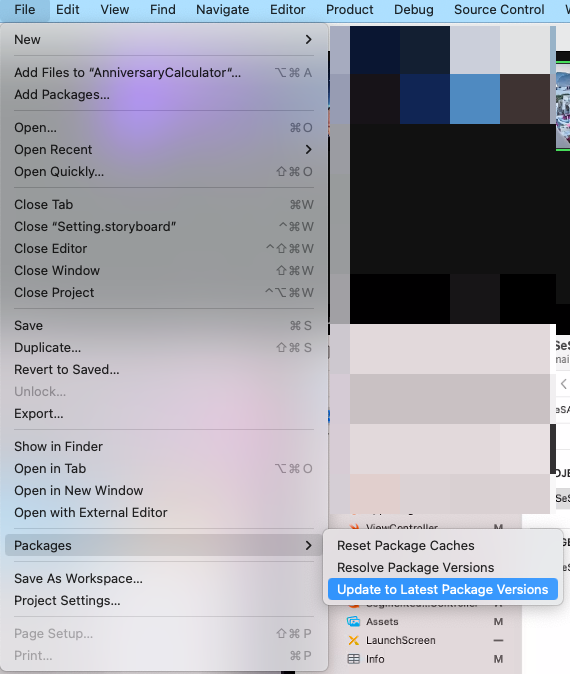The height and width of the screenshot is (674, 570).
Task: Choose Open Quickly… menu item
Action: point(164,172)
